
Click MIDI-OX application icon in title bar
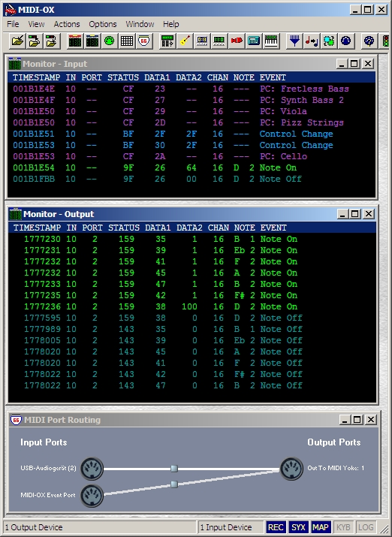click(x=11, y=10)
